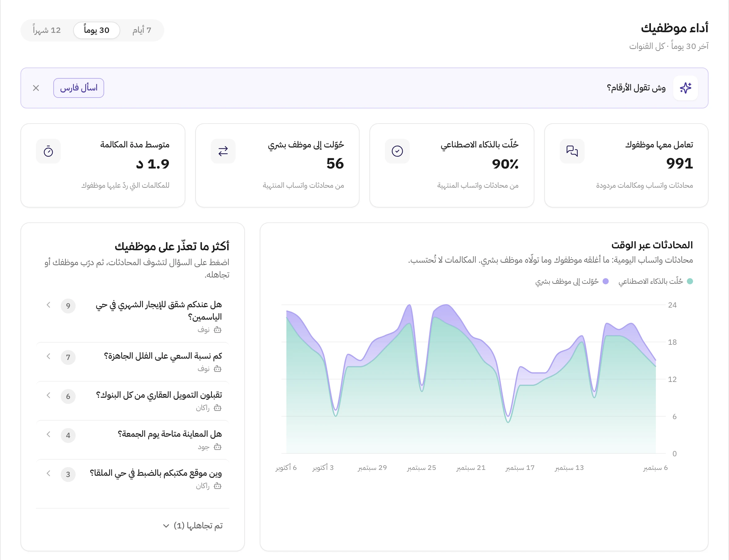Screen dimensions: 729x560
Task: Click bot icon next to راكان under office location question
Action: pyautogui.click(x=218, y=486)
